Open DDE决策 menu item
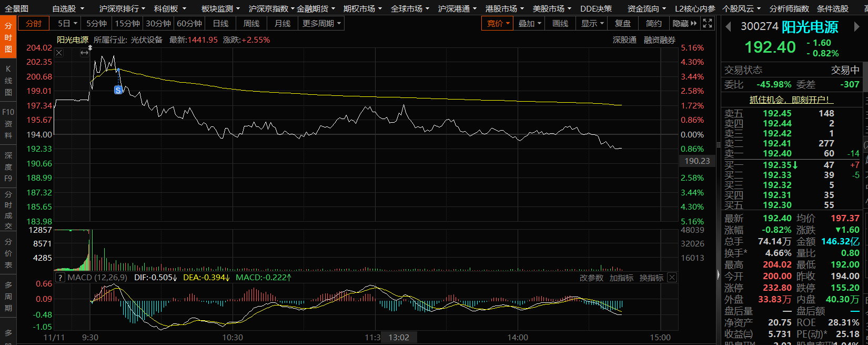868x345 pixels. coord(596,8)
